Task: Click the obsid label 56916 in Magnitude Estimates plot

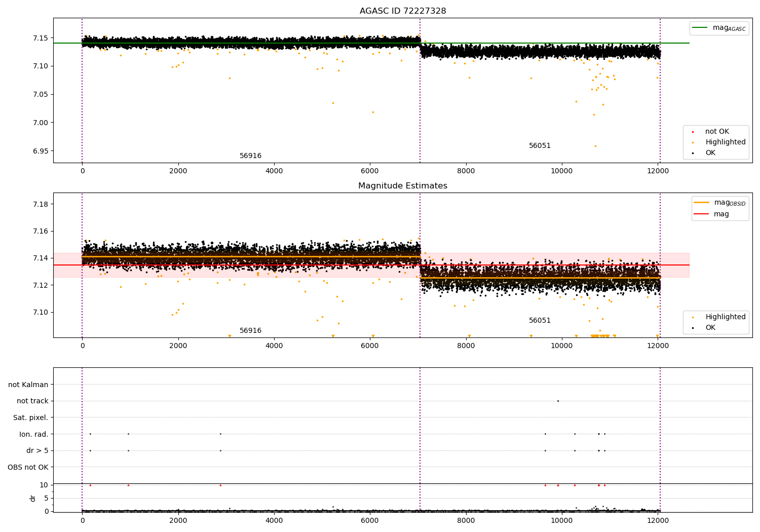Action: [251, 331]
